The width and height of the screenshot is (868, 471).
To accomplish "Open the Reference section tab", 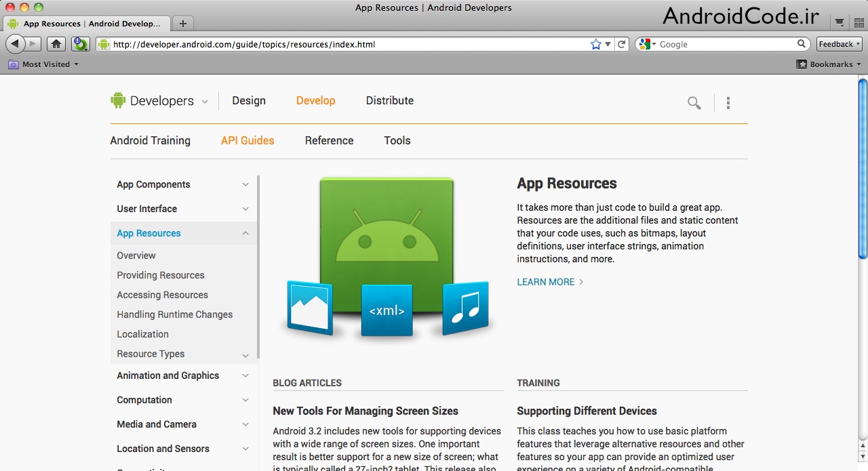I will pos(329,140).
